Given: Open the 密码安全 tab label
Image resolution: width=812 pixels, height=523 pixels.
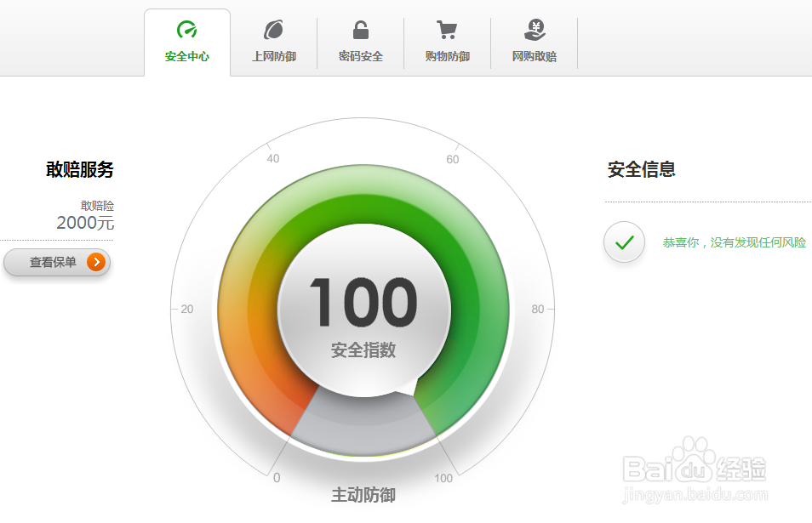Looking at the screenshot, I should tap(360, 56).
